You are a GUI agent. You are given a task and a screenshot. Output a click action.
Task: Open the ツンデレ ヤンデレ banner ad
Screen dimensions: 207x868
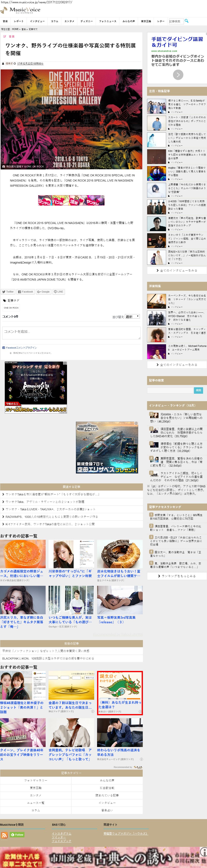pos(71,200)
